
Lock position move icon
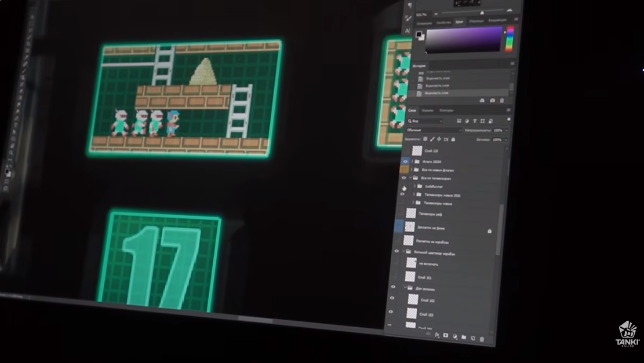[439, 139]
